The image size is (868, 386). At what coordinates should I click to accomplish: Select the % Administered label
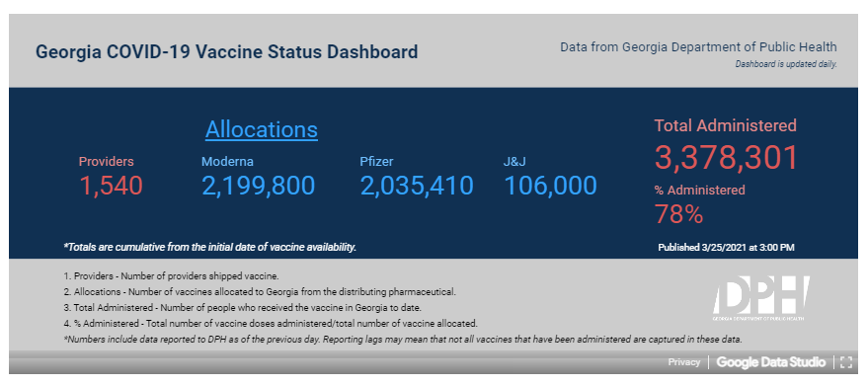(x=700, y=190)
